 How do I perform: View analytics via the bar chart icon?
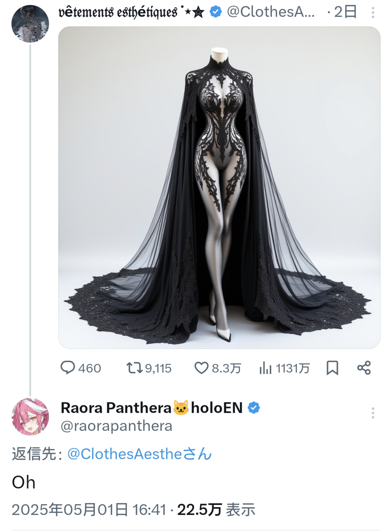(x=265, y=368)
